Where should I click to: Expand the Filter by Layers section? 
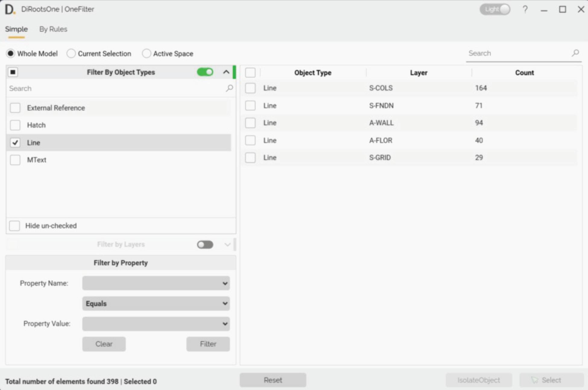pos(227,245)
